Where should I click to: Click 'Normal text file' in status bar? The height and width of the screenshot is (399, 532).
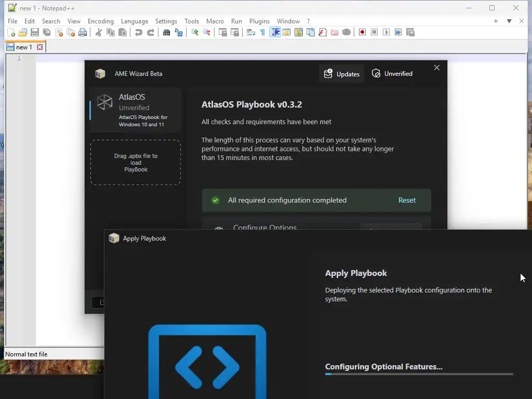[26, 354]
